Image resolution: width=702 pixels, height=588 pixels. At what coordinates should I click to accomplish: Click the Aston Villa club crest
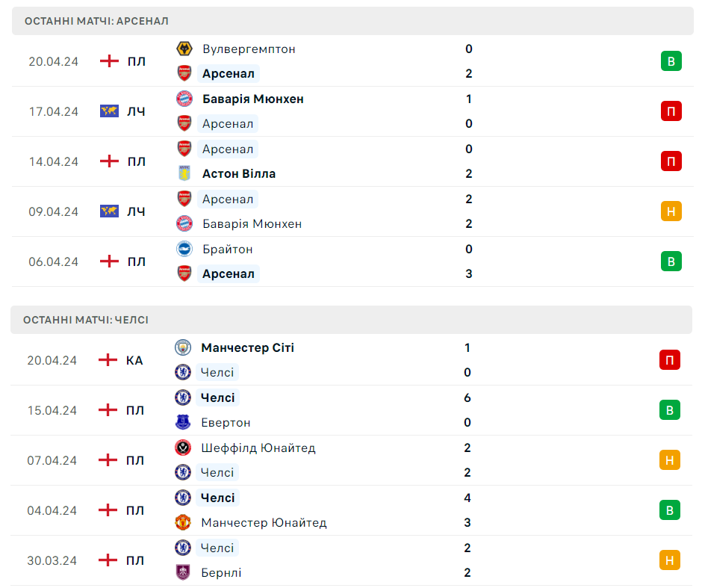184,173
